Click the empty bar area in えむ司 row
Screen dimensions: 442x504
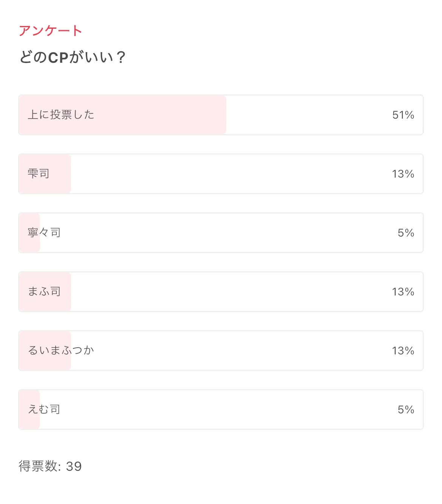point(227,410)
